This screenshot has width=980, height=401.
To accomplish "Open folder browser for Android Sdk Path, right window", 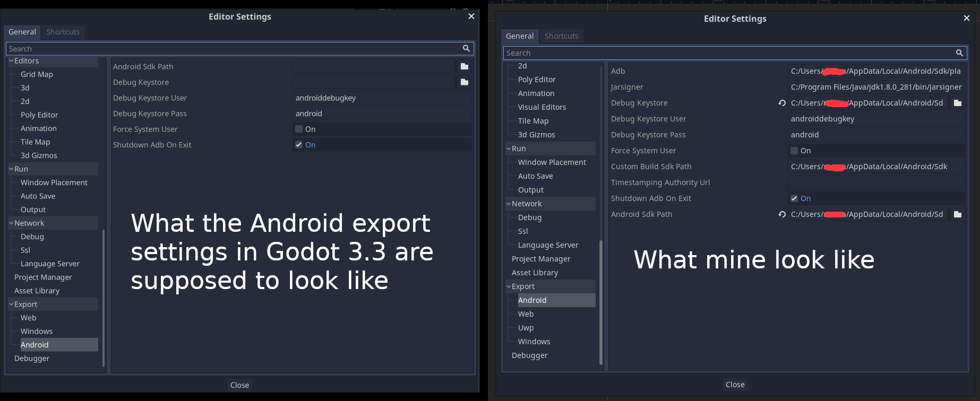I will [958, 214].
